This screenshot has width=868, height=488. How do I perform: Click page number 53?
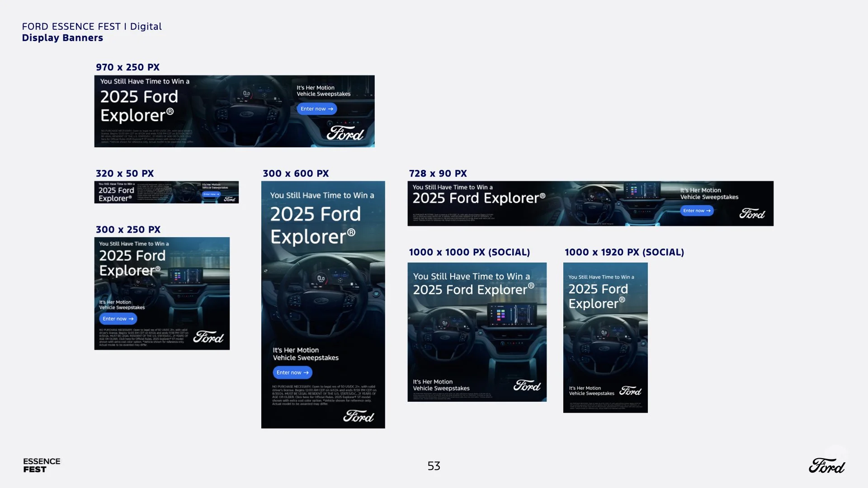click(434, 466)
